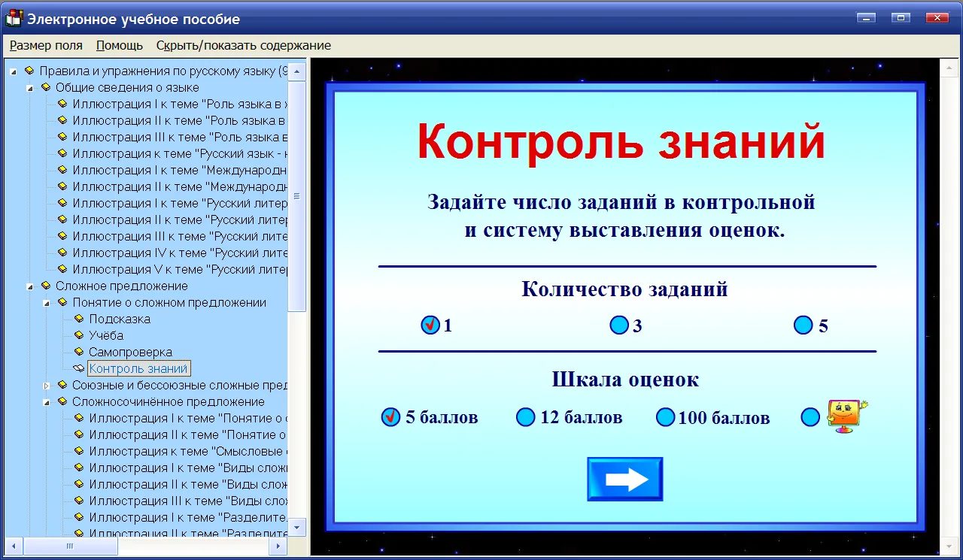
Task: Click the blue right-arrow next button
Action: tap(625, 480)
